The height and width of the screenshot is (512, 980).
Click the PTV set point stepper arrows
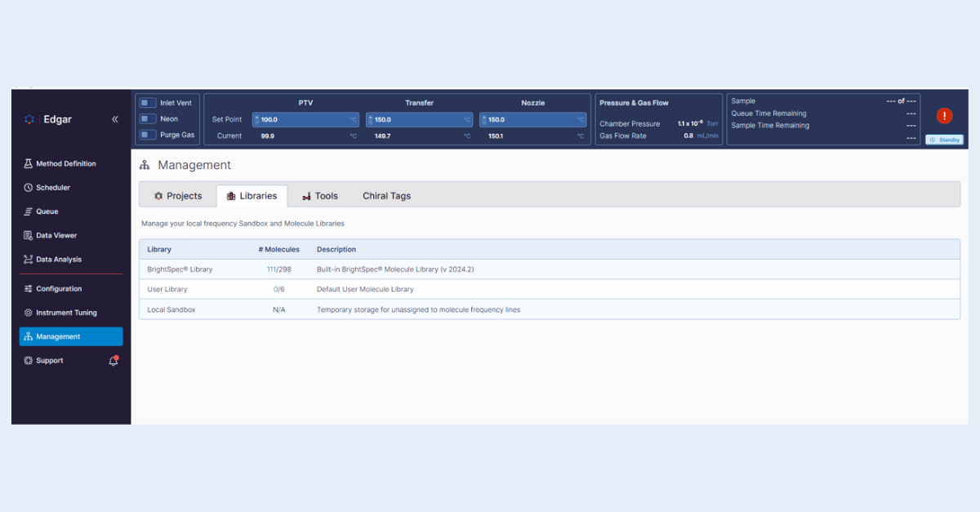257,119
